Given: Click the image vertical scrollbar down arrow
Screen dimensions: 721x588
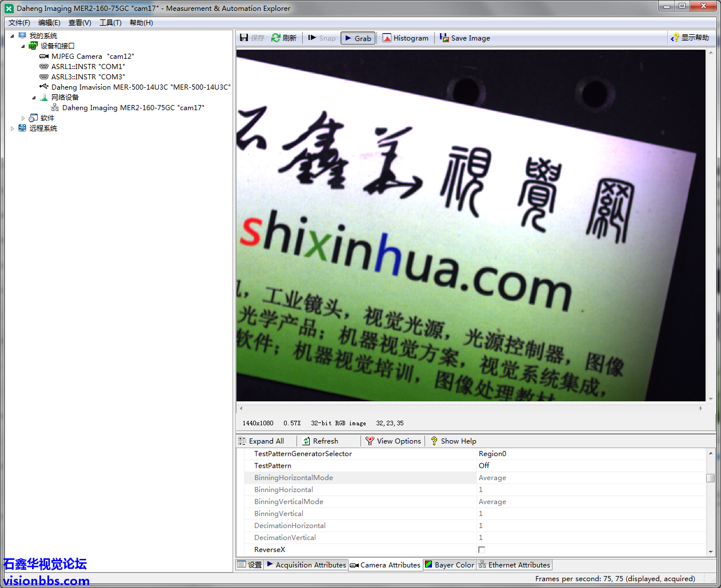Looking at the screenshot, I should pos(711,399).
